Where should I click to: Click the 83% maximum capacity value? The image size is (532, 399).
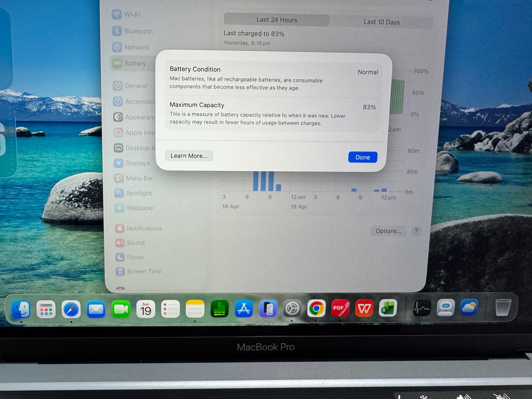pos(369,107)
